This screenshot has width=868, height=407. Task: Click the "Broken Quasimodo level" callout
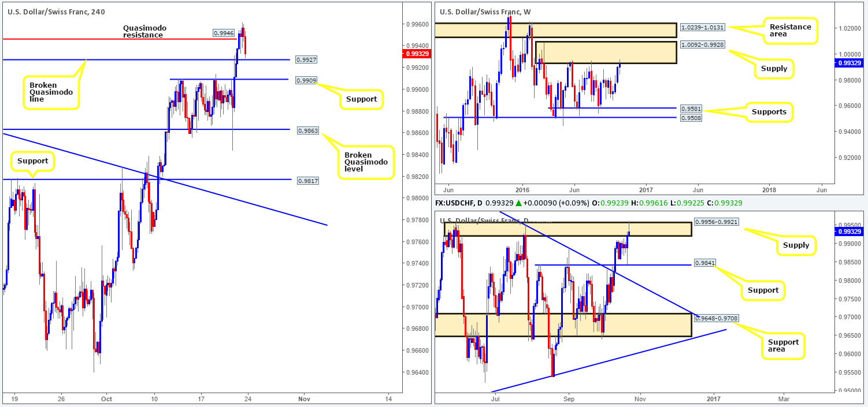(x=365, y=163)
